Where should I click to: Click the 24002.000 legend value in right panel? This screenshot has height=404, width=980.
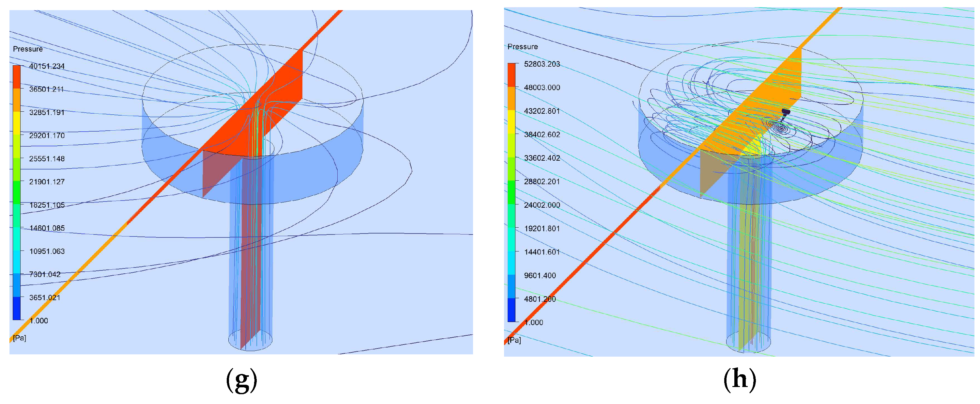click(542, 205)
